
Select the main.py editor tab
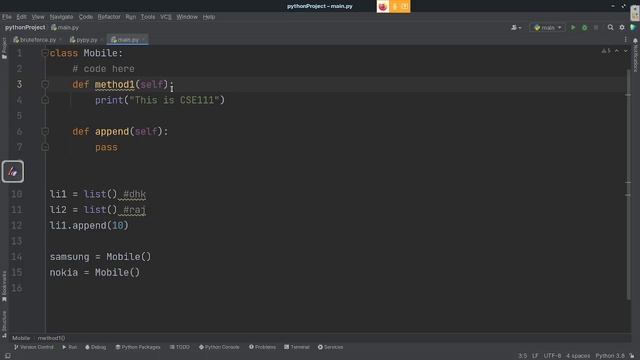coord(127,40)
